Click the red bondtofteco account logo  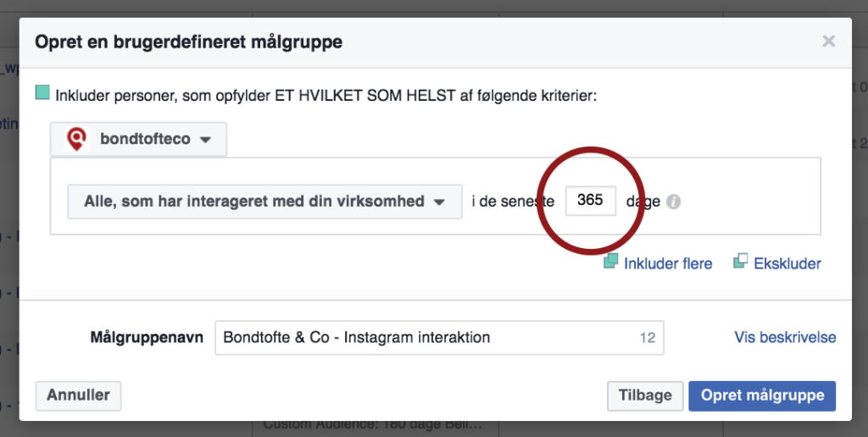77,139
